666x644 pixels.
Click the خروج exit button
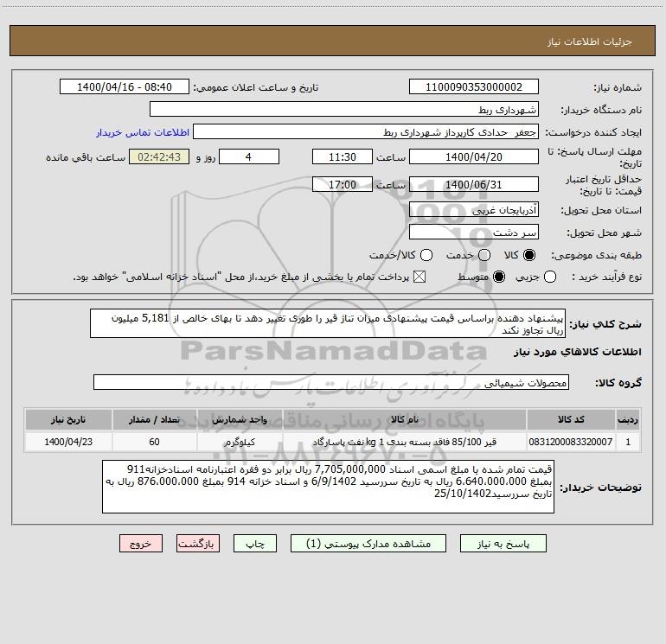141,544
